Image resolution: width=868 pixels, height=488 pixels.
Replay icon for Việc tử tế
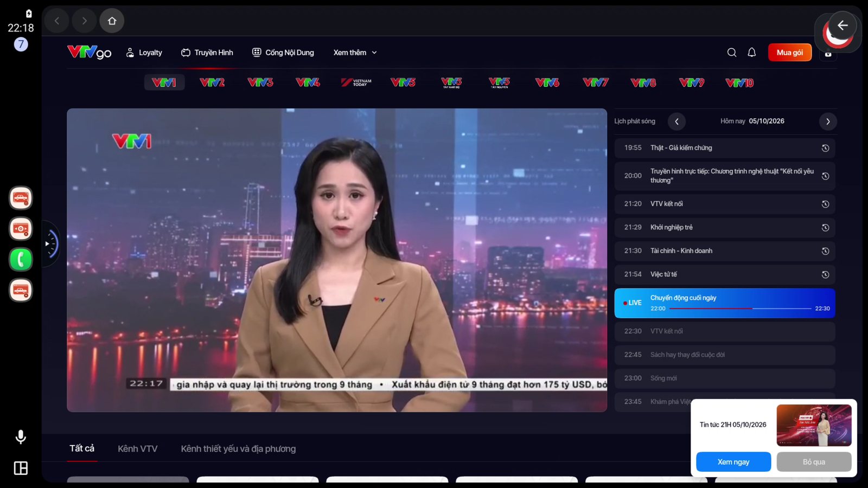[x=825, y=274]
